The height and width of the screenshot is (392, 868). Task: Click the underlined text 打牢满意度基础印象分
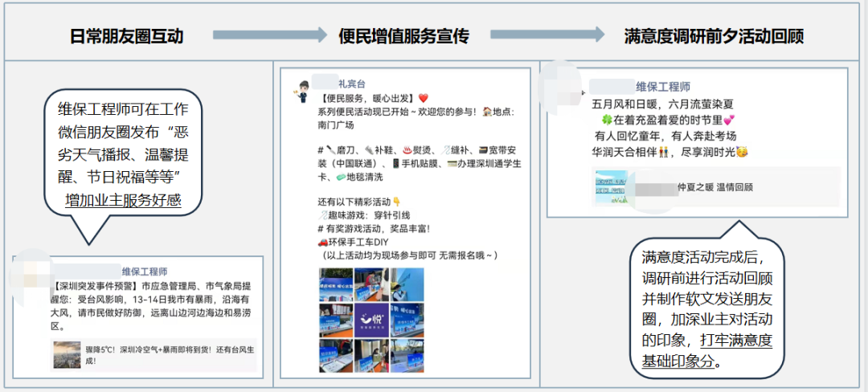point(707,350)
